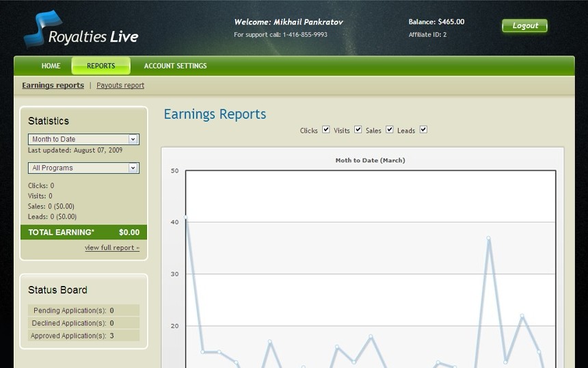
Task: Click the Pending Application(s) row
Action: [83, 311]
